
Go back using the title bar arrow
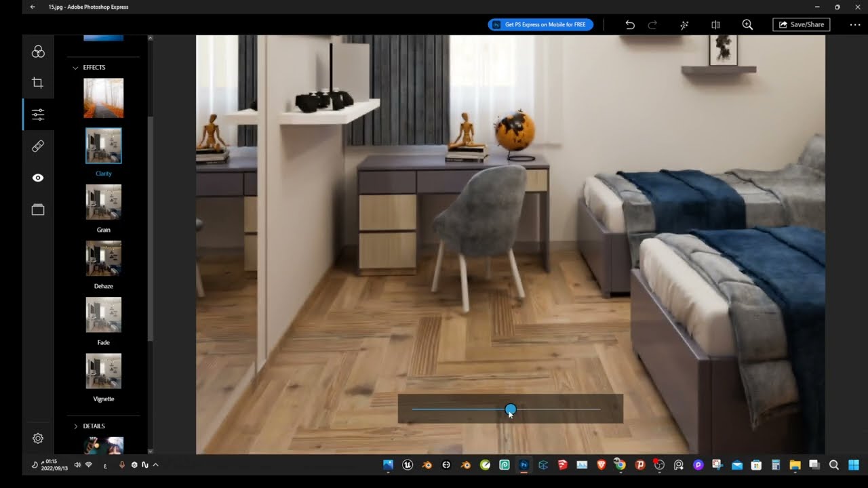[x=33, y=7]
